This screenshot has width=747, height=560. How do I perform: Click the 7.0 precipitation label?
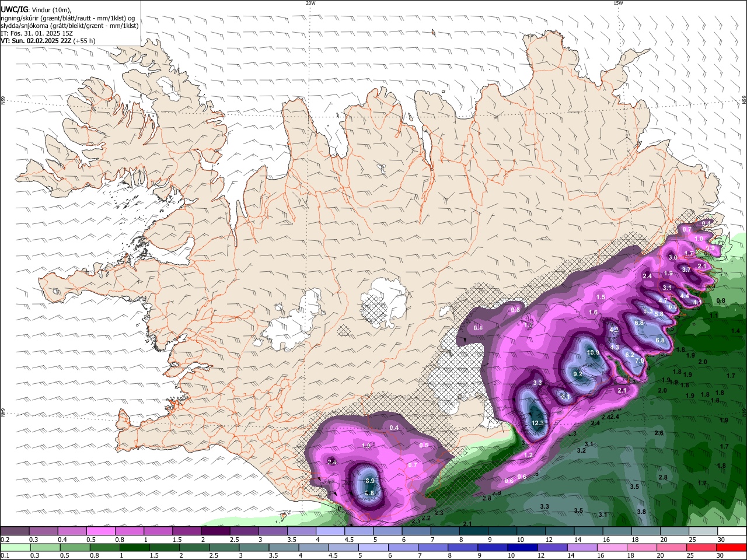tap(639, 361)
